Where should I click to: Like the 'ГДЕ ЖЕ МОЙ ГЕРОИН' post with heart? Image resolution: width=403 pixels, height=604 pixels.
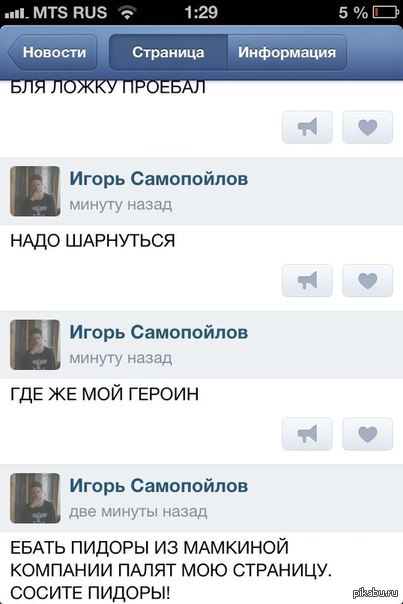(x=368, y=434)
